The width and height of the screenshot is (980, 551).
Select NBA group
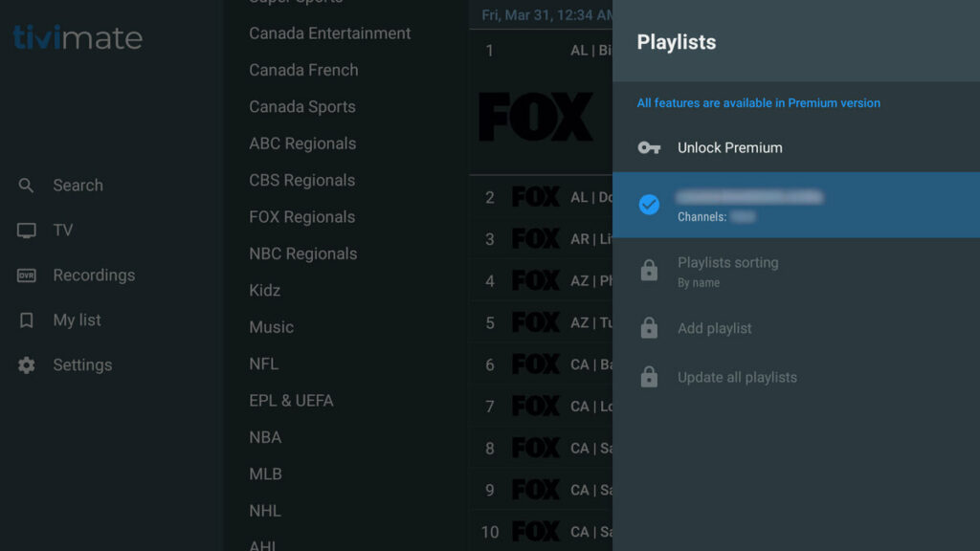point(266,437)
